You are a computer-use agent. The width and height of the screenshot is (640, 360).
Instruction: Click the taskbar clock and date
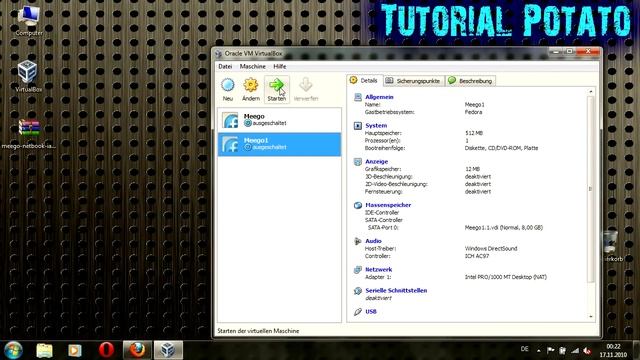coord(613,351)
